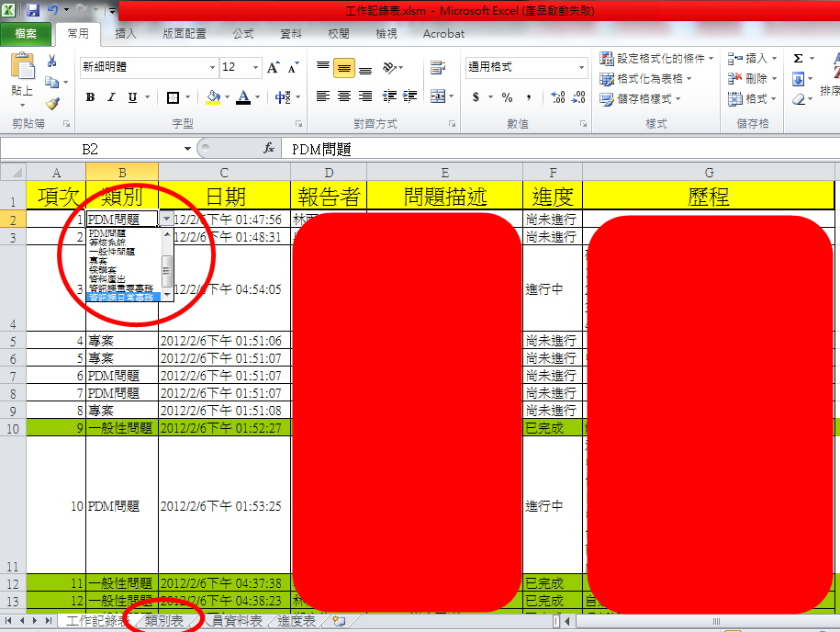Switch to the 公式 ribbon tab

[242, 34]
